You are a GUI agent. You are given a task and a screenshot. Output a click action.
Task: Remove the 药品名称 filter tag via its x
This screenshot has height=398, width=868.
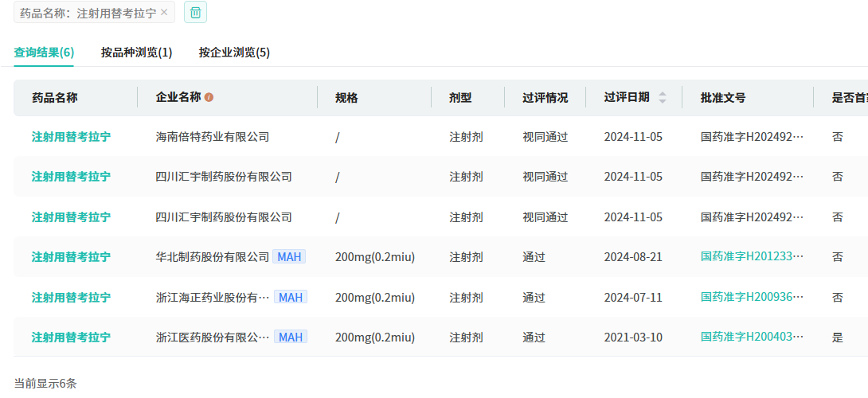point(164,13)
